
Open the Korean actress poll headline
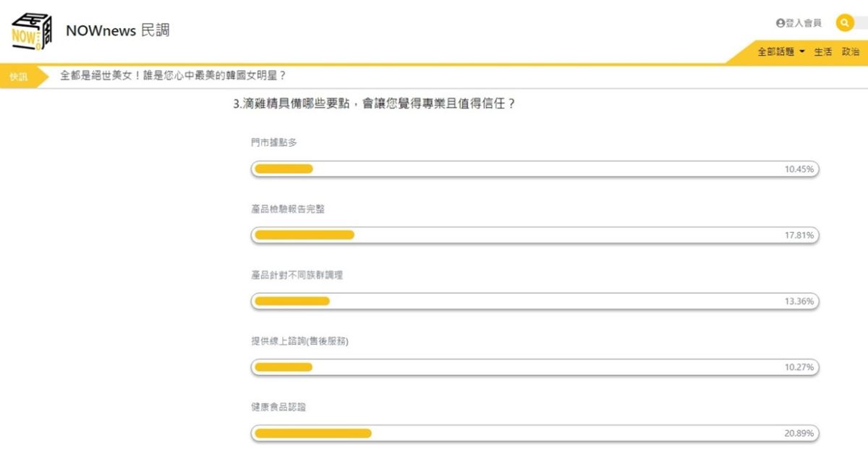click(x=173, y=76)
